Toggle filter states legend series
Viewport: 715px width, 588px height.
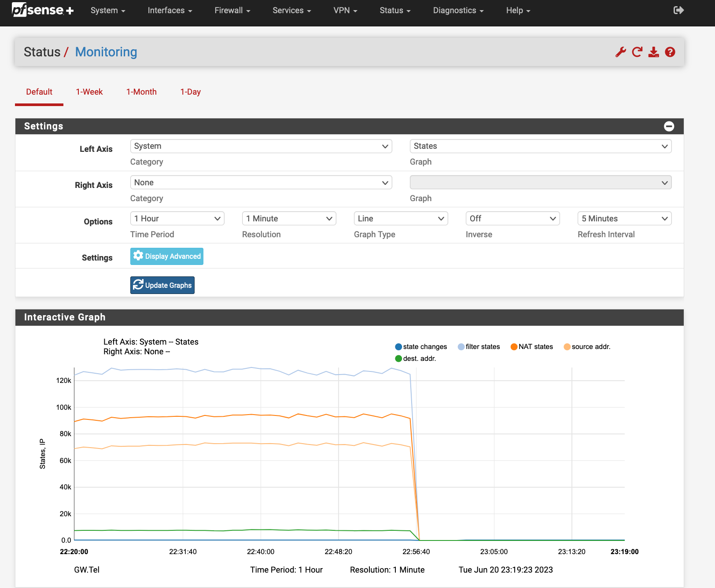[x=479, y=347]
